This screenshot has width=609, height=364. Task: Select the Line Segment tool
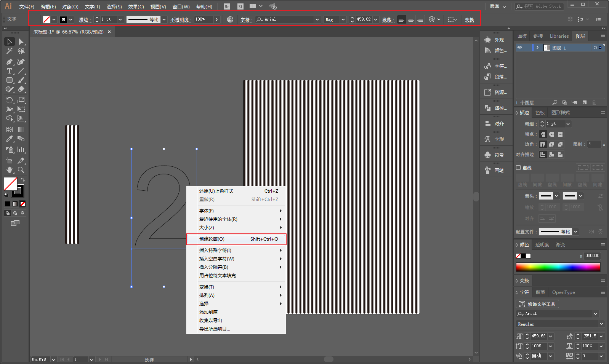(21, 71)
